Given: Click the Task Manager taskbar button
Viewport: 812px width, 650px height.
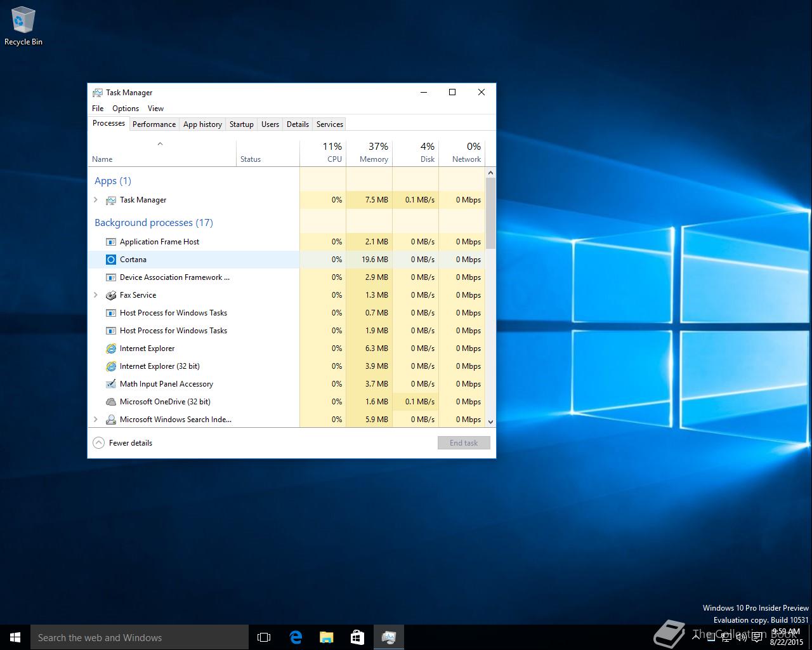Looking at the screenshot, I should point(388,637).
